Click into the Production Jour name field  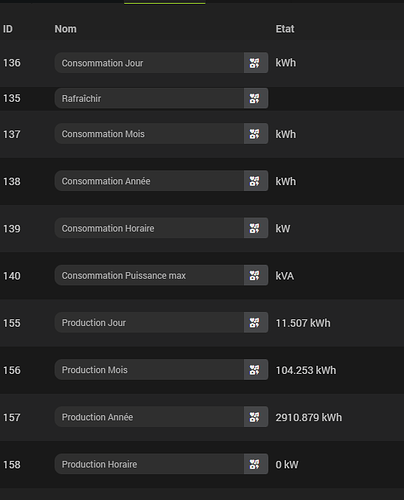[x=149, y=323]
